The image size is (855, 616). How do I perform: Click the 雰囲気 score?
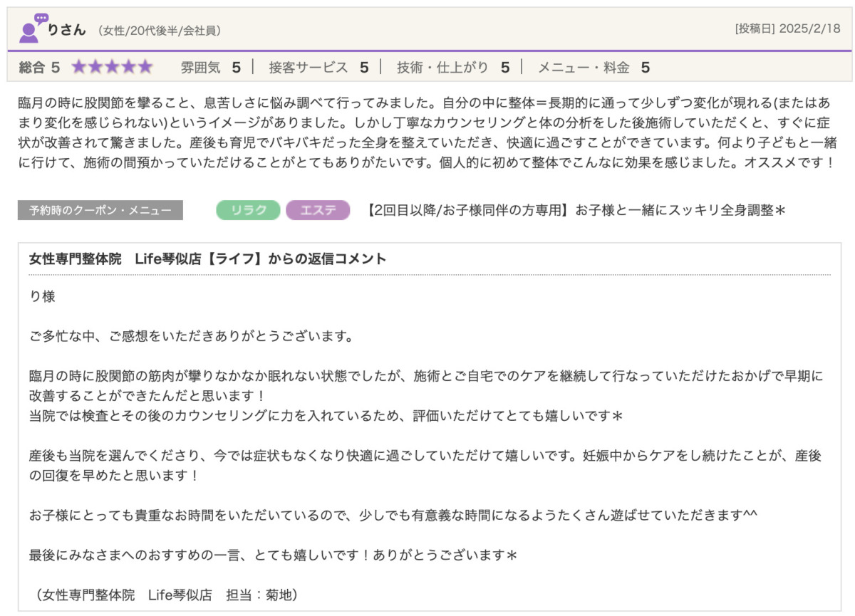coord(210,68)
